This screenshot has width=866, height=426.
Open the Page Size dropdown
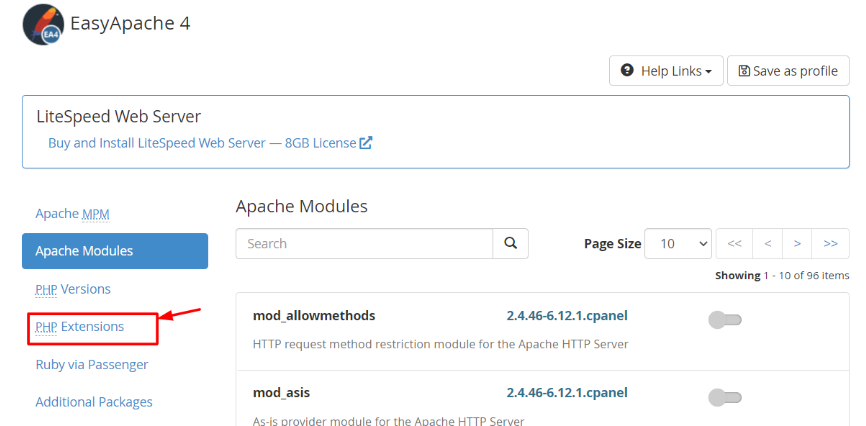click(678, 244)
